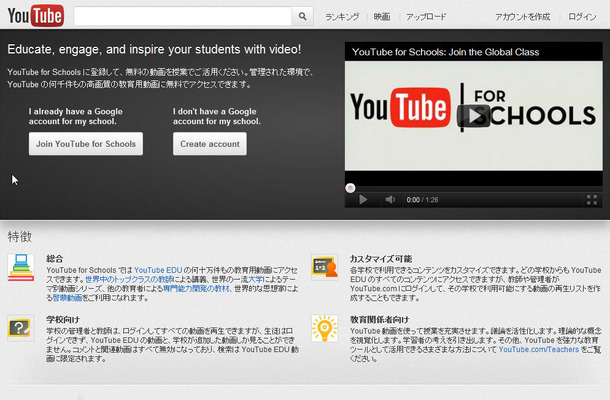Viewport: 610px width, 400px height.
Task: Open the 大学 link
Action: pyautogui.click(x=256, y=279)
